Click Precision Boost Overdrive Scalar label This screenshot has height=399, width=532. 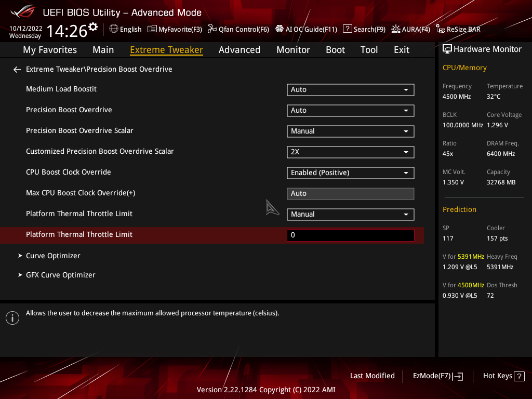click(79, 130)
